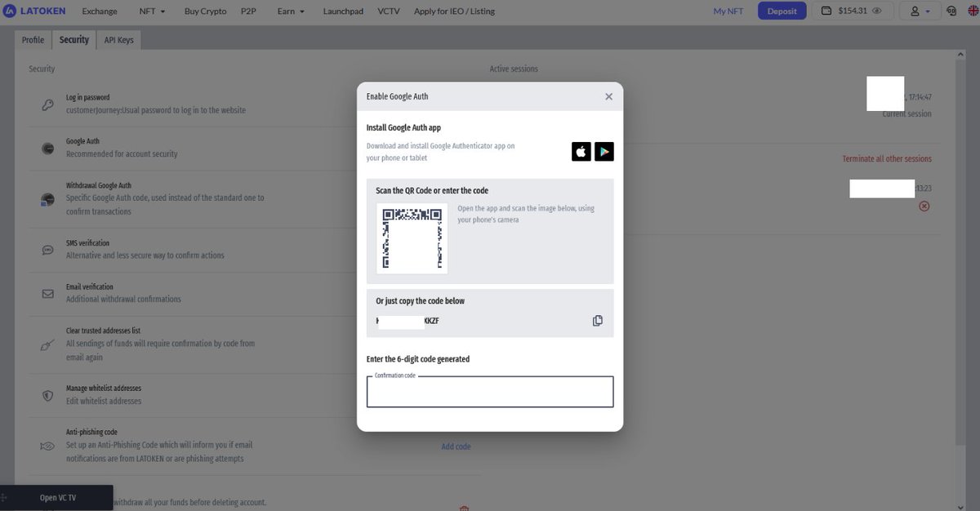
Task: Click the $154.31 balance amount
Action: (x=853, y=11)
